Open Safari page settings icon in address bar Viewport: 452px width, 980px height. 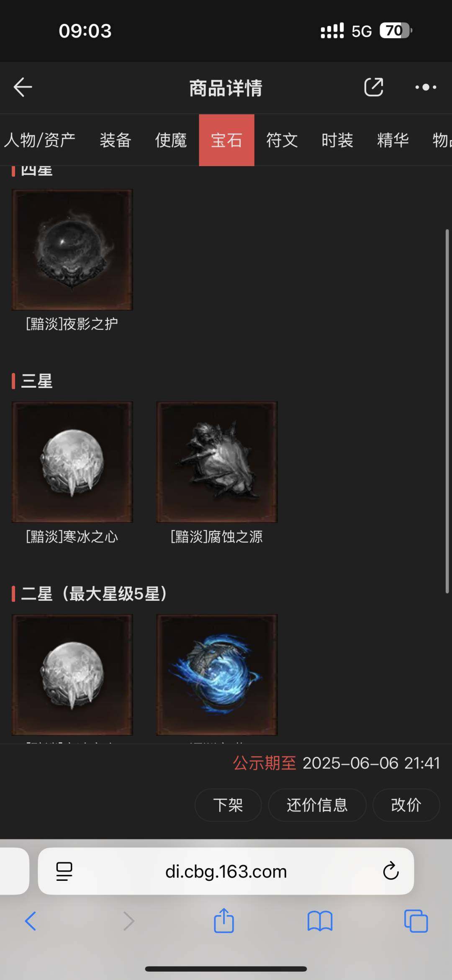click(x=64, y=872)
